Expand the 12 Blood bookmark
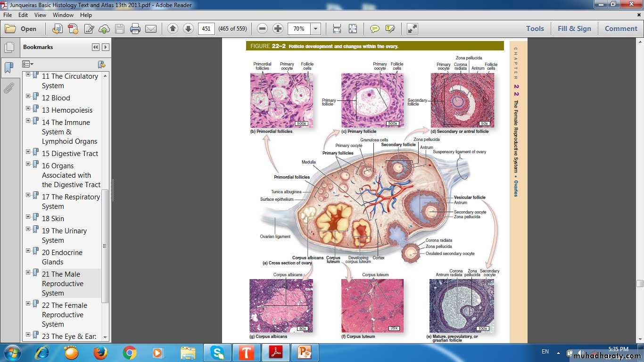Screen dimensions: 644x362 coord(28,96)
